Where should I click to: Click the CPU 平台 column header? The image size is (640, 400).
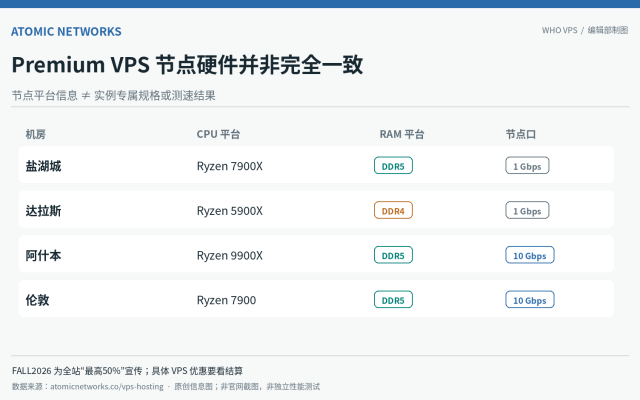point(218,134)
